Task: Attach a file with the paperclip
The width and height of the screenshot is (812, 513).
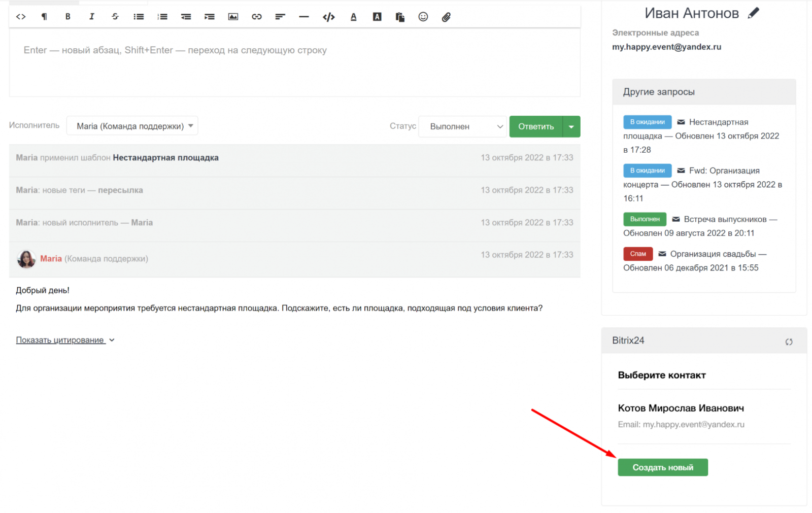Action: [446, 17]
